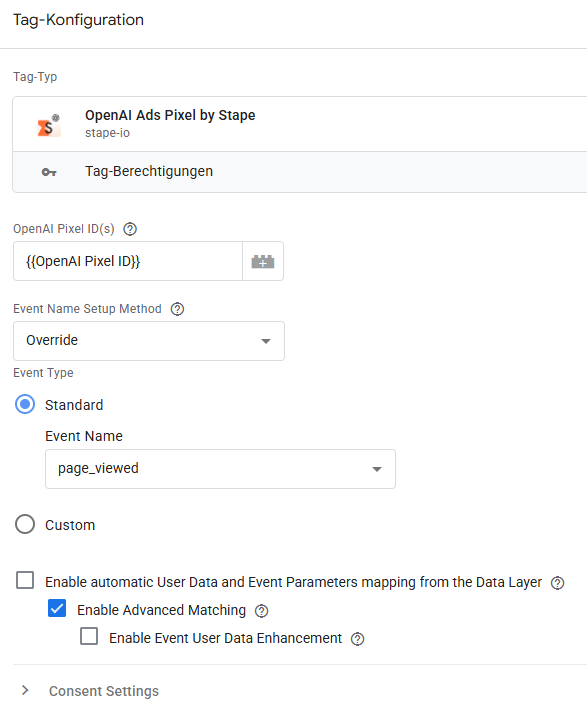This screenshot has height=708, width=587.
Task: Click the Event Name label
Action: tap(84, 436)
